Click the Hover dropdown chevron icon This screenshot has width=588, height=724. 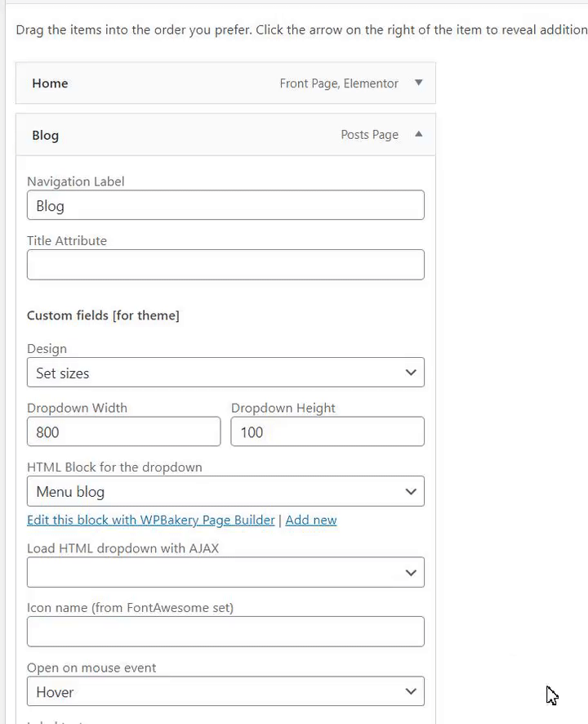[x=411, y=691]
